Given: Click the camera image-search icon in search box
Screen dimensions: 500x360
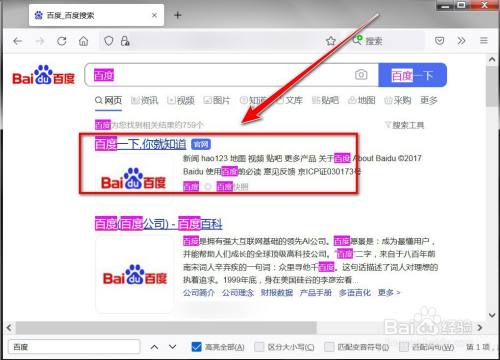Looking at the screenshot, I should click(x=361, y=75).
